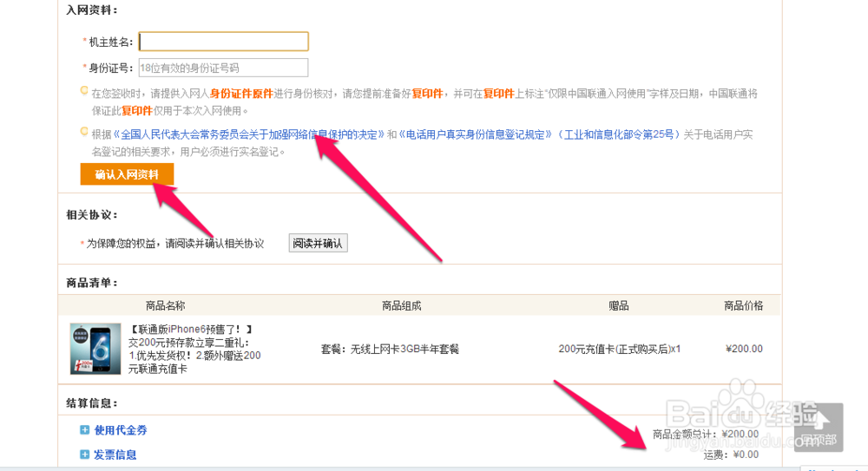Expand the 使用代金券 section
This screenshot has width=868, height=471.
(x=120, y=430)
